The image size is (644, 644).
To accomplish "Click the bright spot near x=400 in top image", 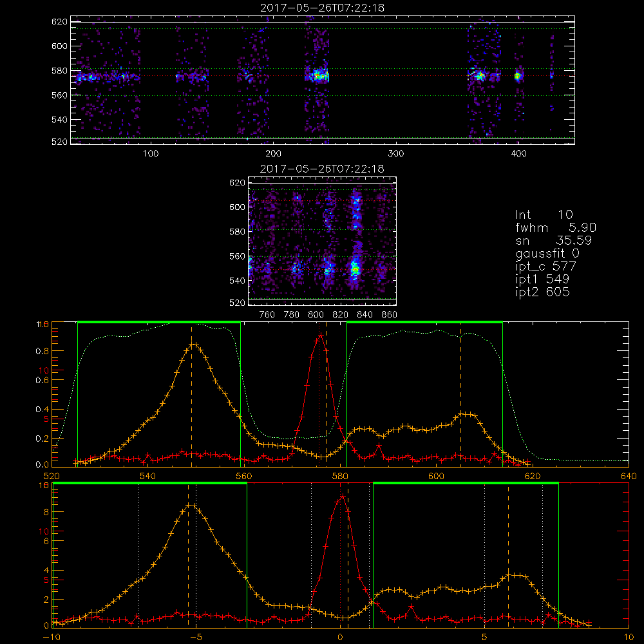I will (x=518, y=76).
